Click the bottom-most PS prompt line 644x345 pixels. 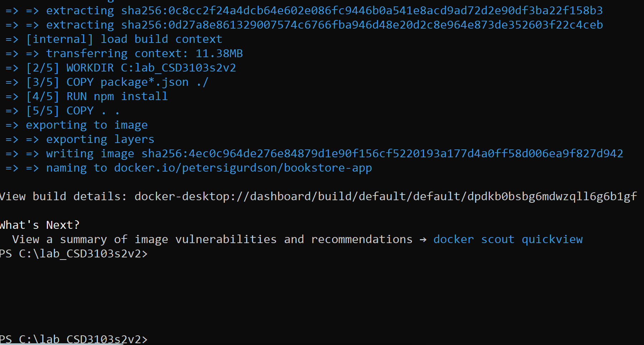coord(74,339)
